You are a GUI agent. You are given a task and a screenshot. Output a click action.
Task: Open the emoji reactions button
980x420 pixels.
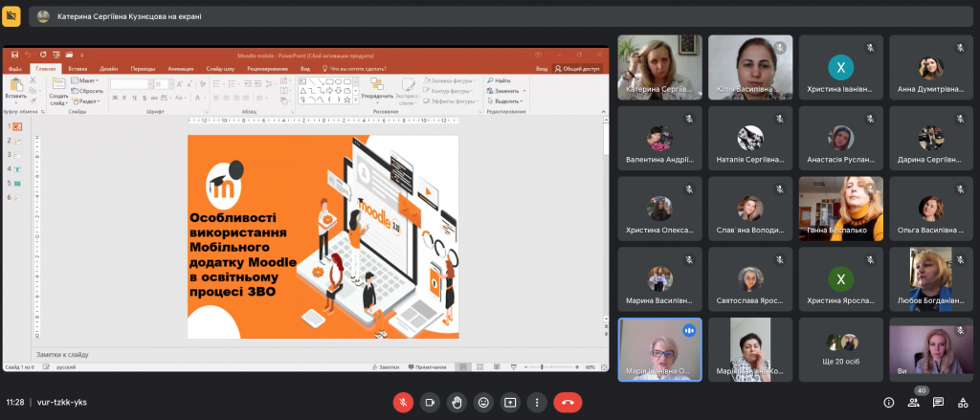pyautogui.click(x=483, y=403)
